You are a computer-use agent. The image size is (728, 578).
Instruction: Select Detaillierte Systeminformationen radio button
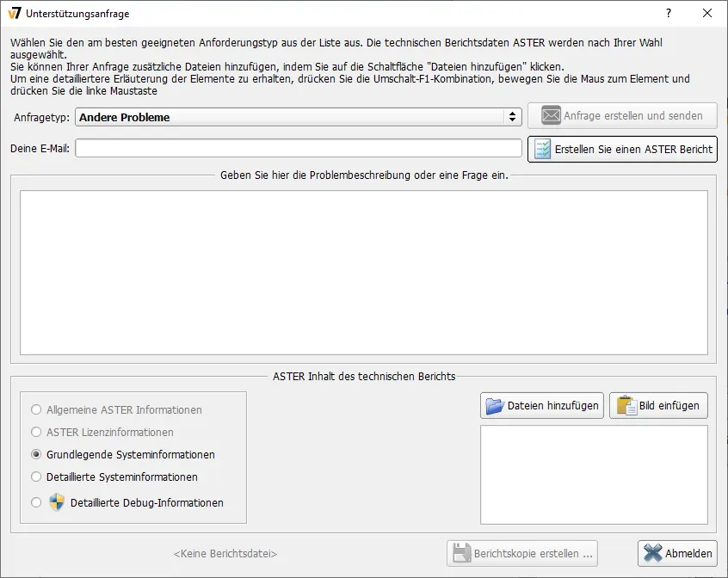click(34, 477)
